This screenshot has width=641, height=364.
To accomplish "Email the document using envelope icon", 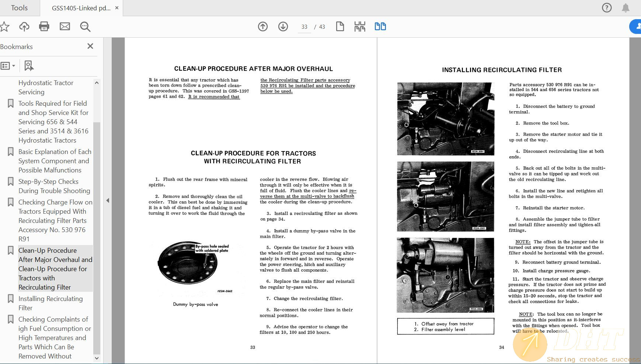I will (x=65, y=27).
